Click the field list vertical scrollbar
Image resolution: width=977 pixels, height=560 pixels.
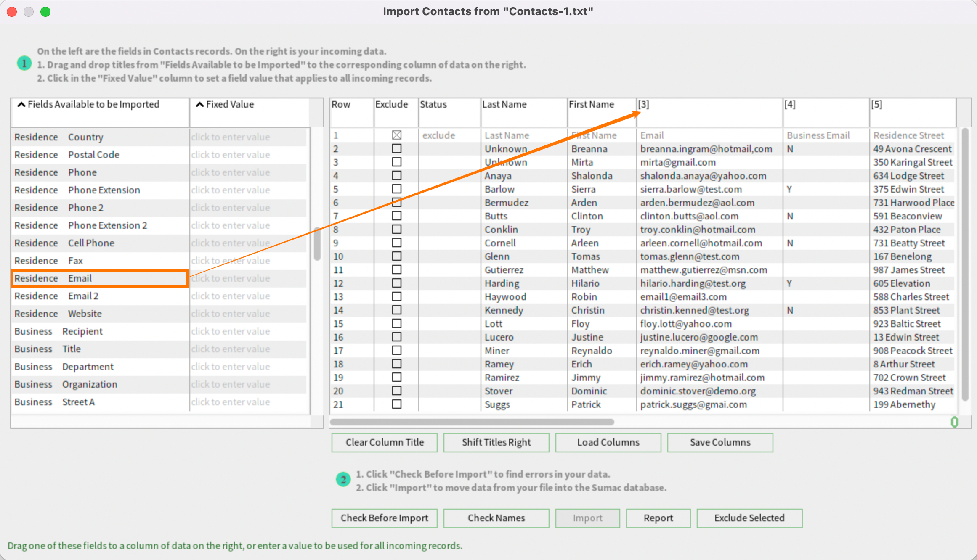317,244
